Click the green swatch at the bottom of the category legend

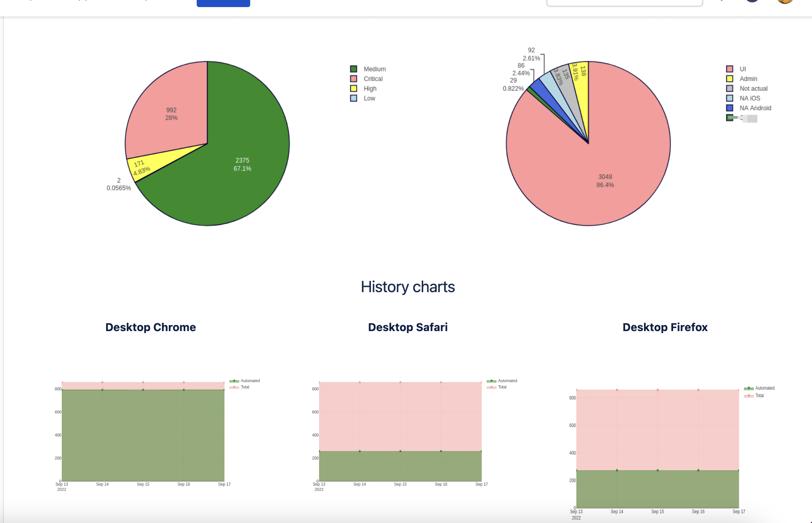click(x=731, y=118)
